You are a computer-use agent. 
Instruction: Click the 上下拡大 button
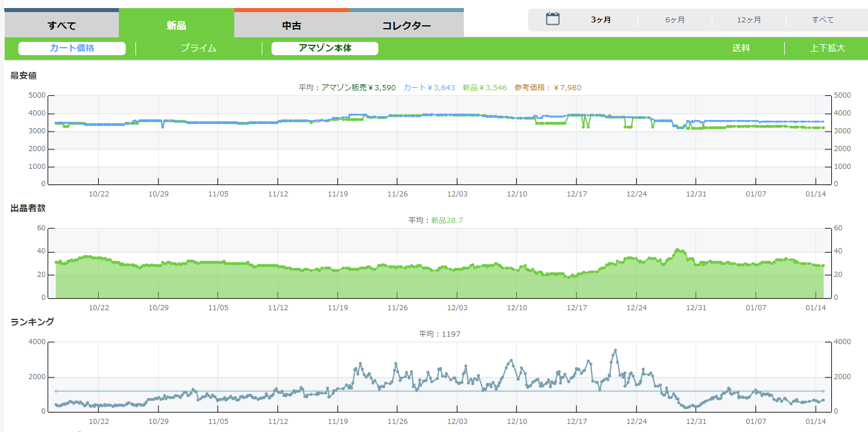pos(827,48)
